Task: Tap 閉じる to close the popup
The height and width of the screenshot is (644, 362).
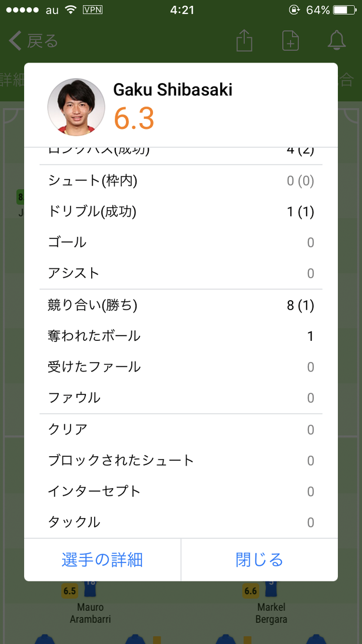Action: click(x=260, y=559)
